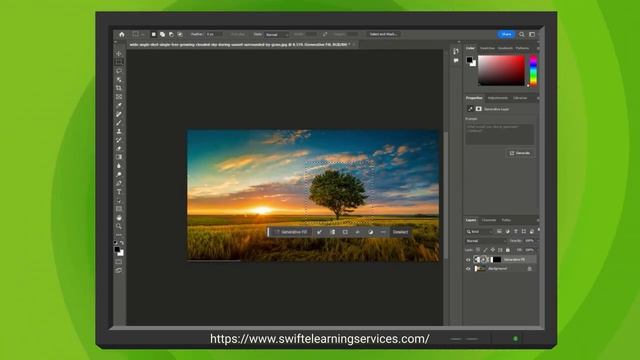Select the Horizontal Type tool
The width and height of the screenshot is (640, 360).
click(119, 192)
